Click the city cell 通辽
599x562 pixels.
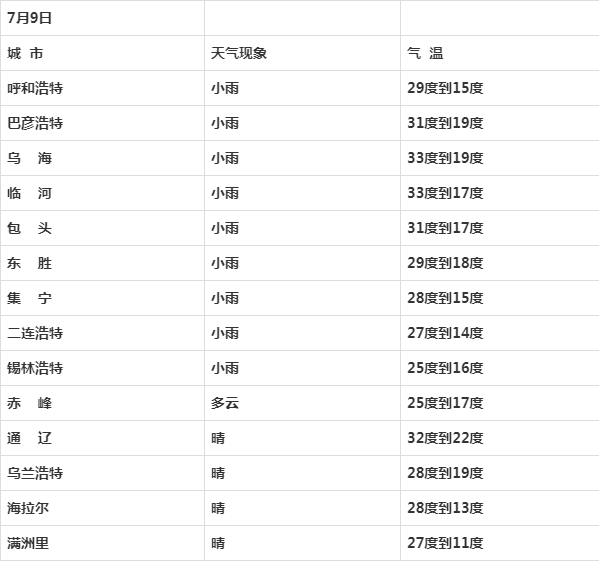click(102, 438)
